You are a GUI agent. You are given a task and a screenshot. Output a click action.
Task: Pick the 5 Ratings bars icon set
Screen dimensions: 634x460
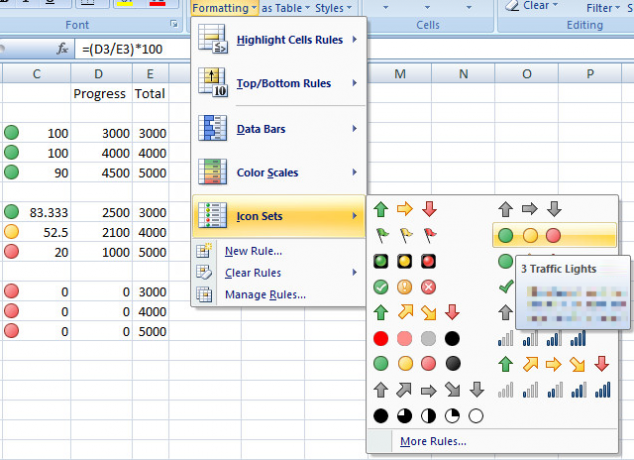(x=554, y=390)
